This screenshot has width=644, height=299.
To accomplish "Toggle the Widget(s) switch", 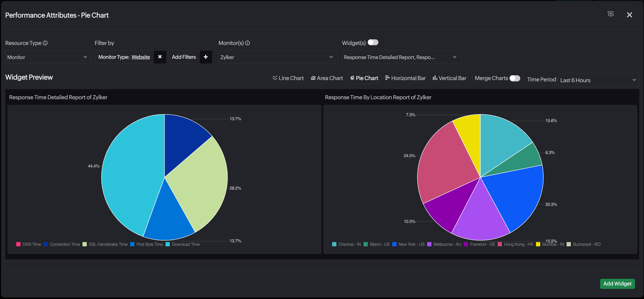I will (373, 43).
